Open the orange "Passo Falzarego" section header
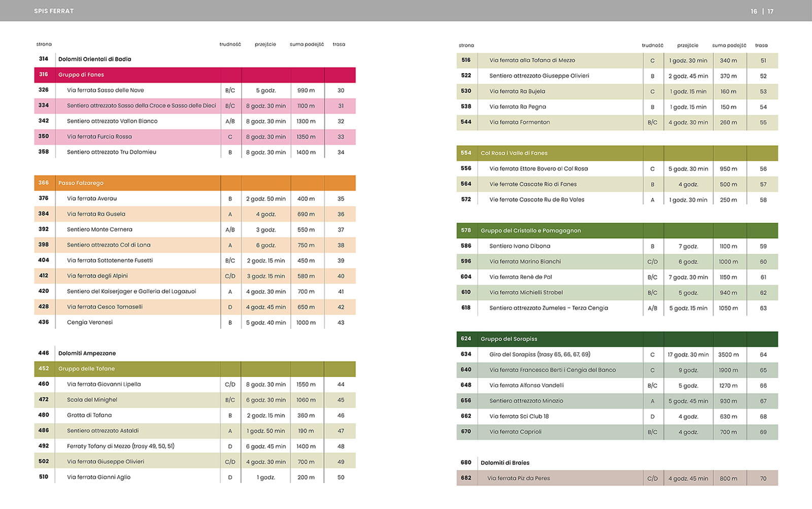Screen dimensions: 812x509 [x=81, y=183]
